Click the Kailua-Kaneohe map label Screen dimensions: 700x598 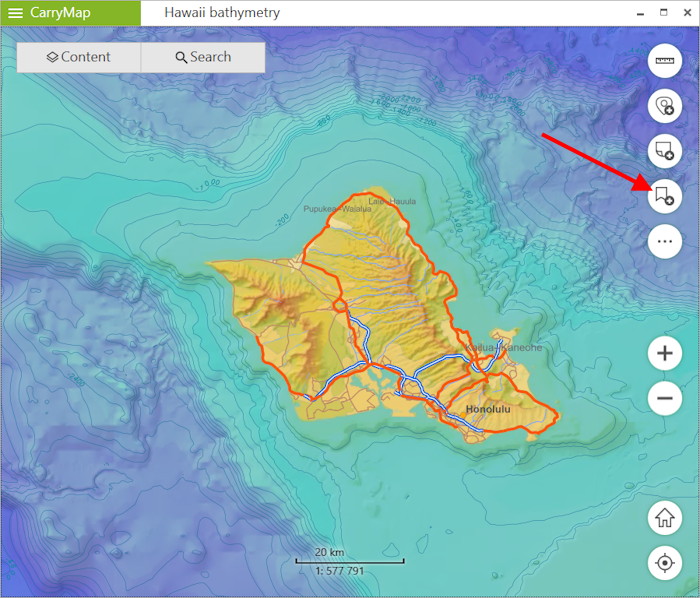pos(503,347)
